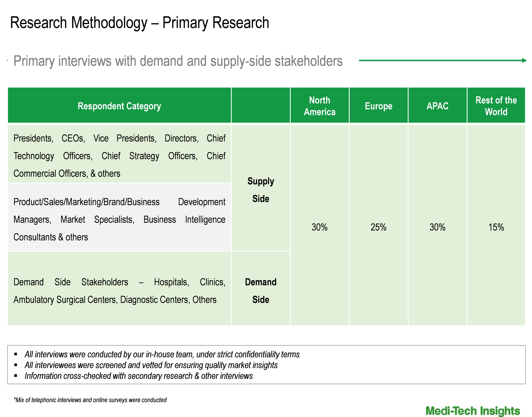
Task: Select the note about screened and vetted interviewees
Action: [x=151, y=365]
